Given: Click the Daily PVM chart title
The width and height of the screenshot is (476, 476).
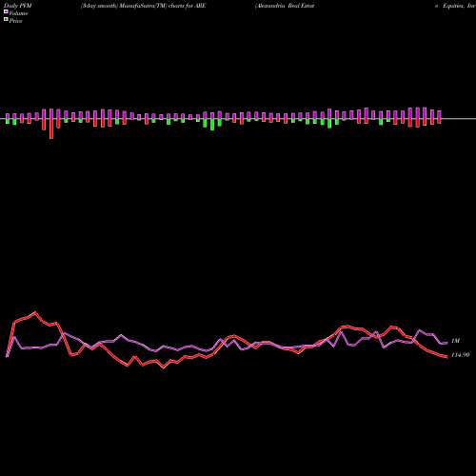Looking at the screenshot, I should [18, 6].
